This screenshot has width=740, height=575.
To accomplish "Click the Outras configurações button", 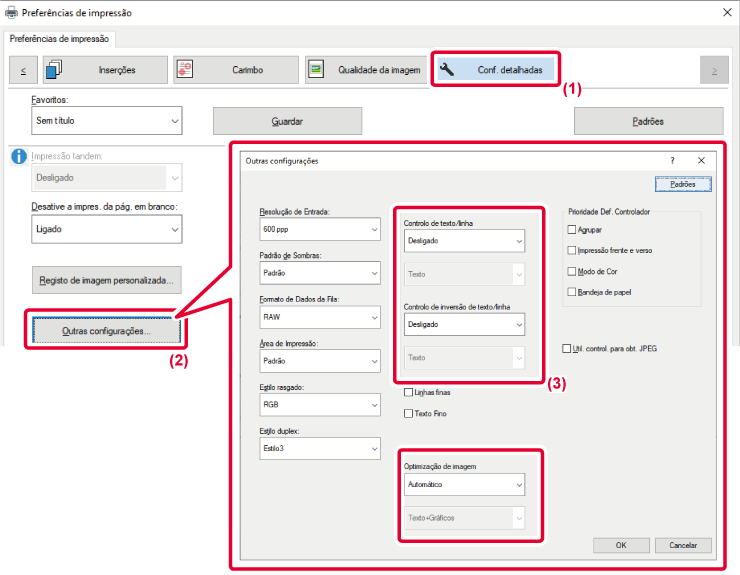I will pos(105,331).
